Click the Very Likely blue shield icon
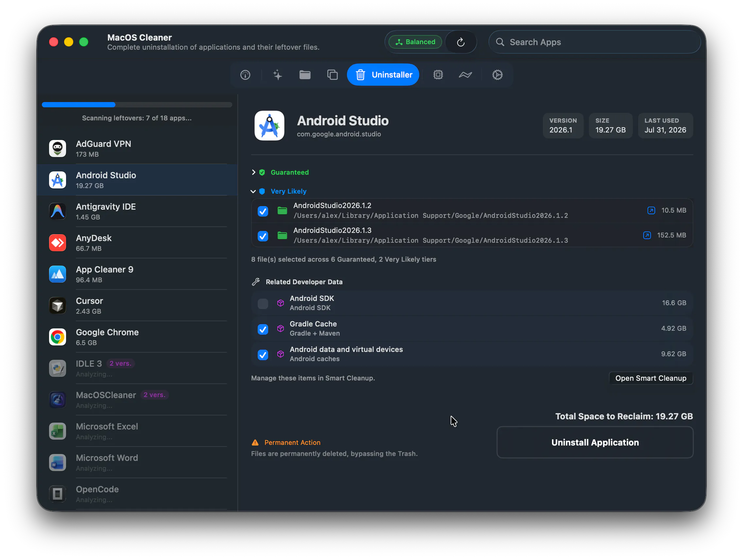 (262, 191)
